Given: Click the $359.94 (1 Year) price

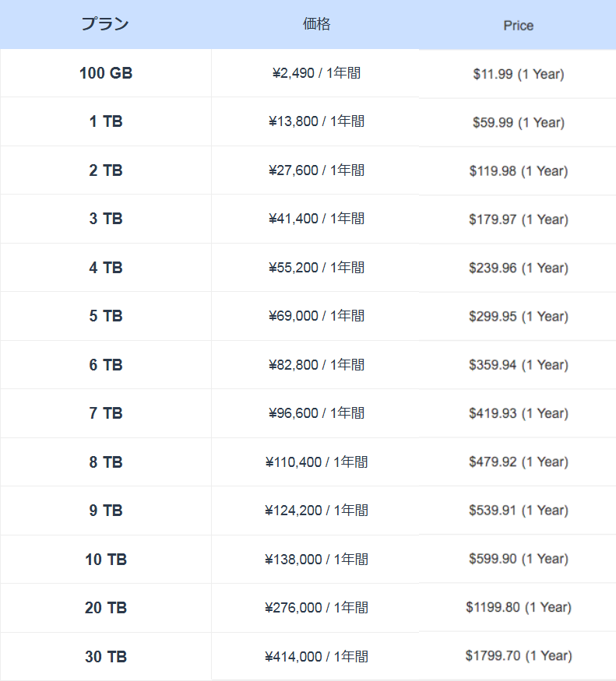Looking at the screenshot, I should click(x=519, y=365).
